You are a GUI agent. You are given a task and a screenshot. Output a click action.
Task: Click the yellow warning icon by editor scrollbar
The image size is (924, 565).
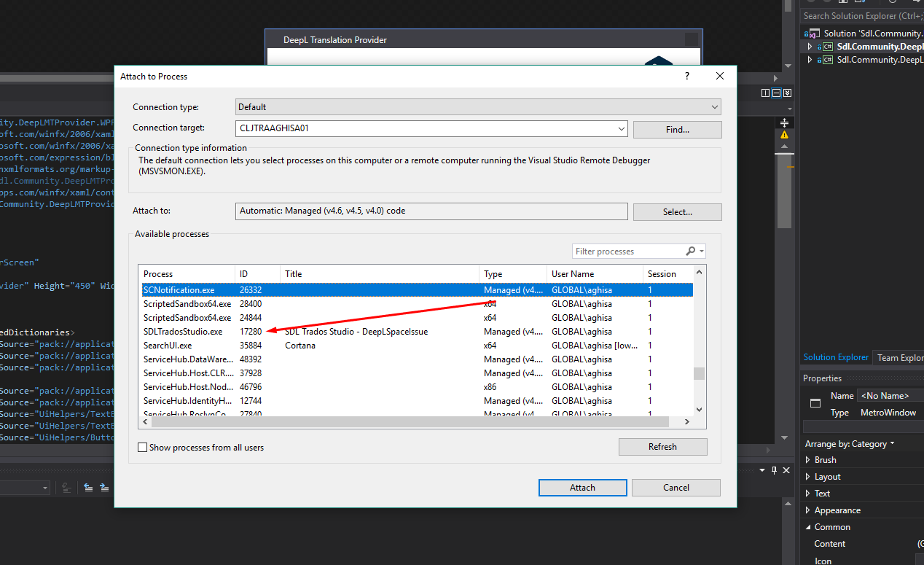click(x=785, y=135)
